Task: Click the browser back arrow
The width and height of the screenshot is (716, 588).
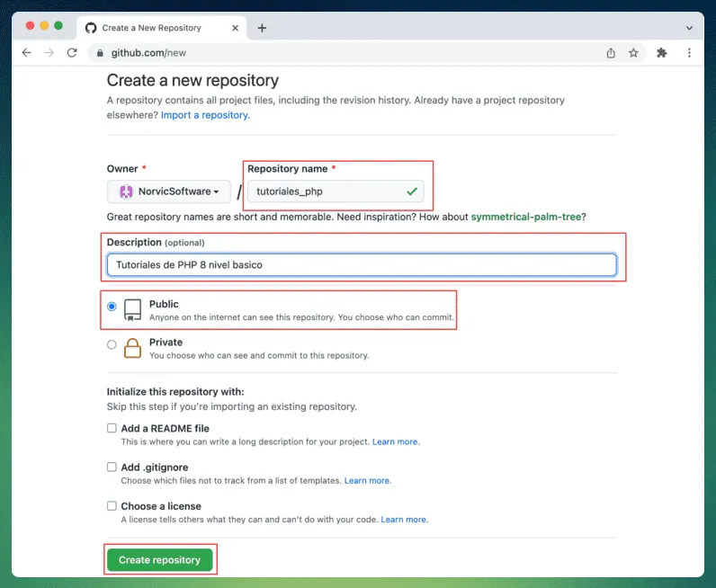Action: pos(26,53)
